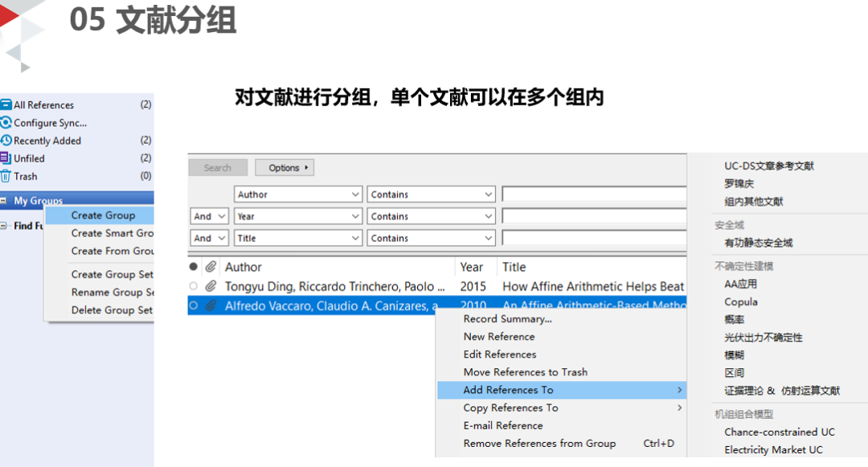
Task: Open the And operator dropdown for the Title row
Action: (x=209, y=238)
